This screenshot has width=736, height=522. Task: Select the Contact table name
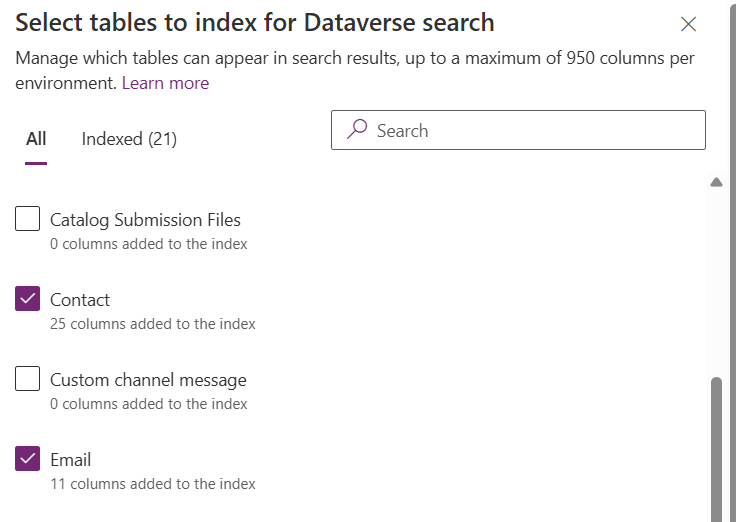pos(80,300)
